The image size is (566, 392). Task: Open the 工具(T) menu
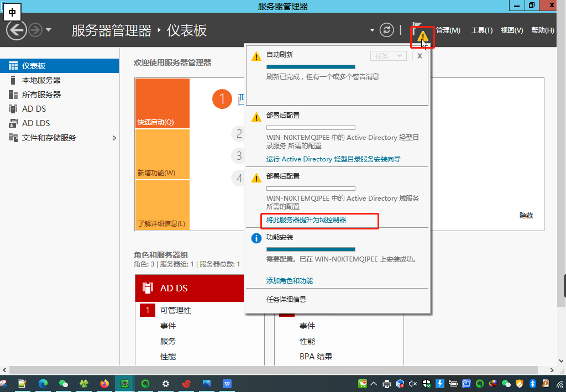pyautogui.click(x=482, y=30)
